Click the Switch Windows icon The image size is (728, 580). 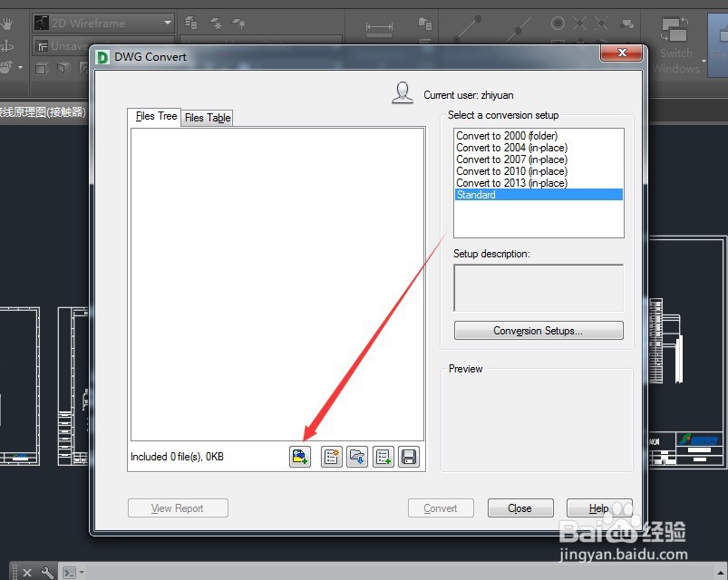coord(675,29)
